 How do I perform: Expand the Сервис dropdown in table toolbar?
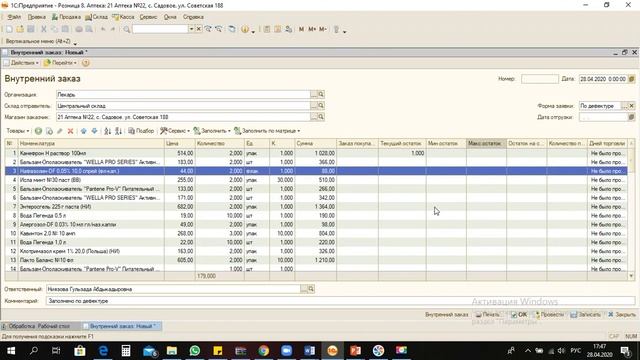click(x=175, y=131)
